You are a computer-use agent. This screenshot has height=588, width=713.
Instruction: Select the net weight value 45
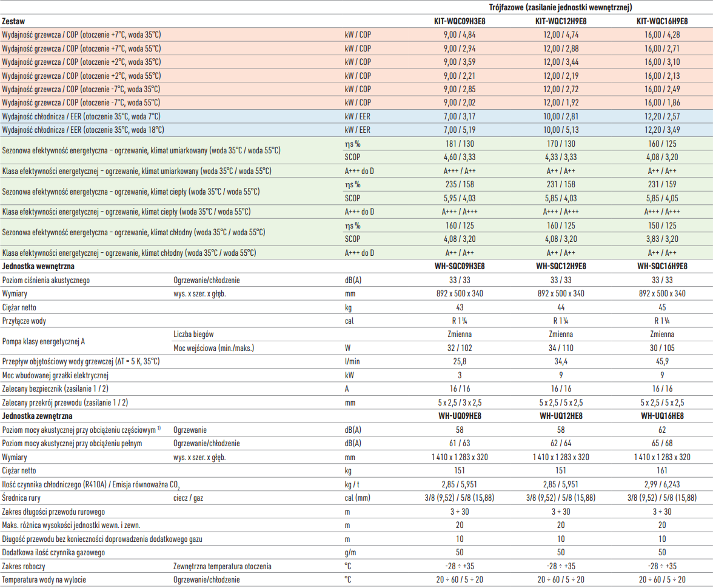662,307
